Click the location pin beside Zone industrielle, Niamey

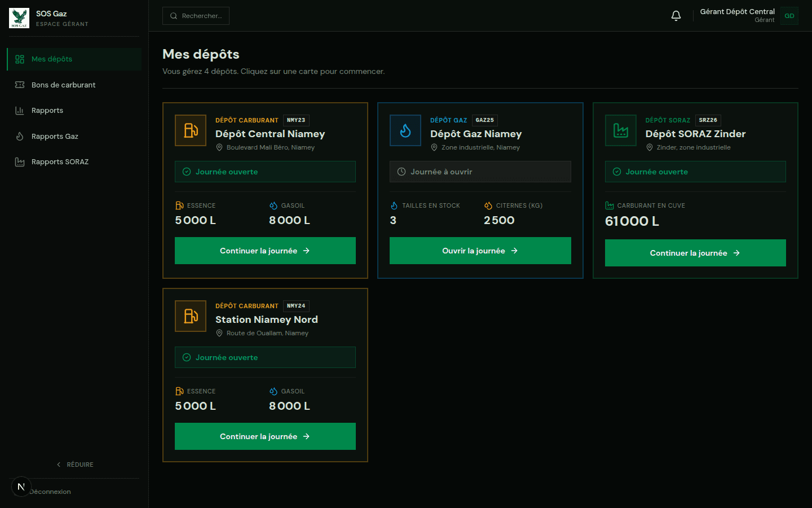click(434, 147)
